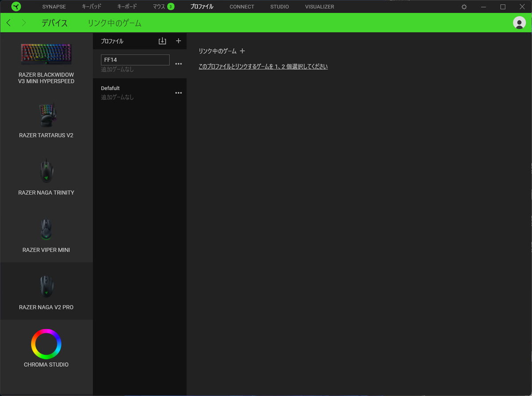Screen dimensions: 532x396
Task: Select the Razer Naga V2 Pro device
Action: pyautogui.click(x=46, y=291)
